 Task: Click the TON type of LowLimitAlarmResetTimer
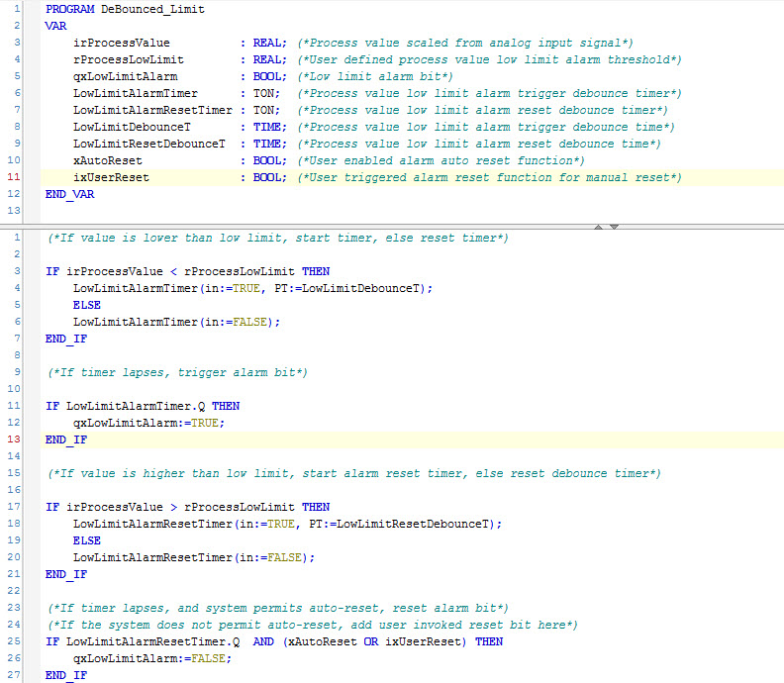[x=266, y=110]
